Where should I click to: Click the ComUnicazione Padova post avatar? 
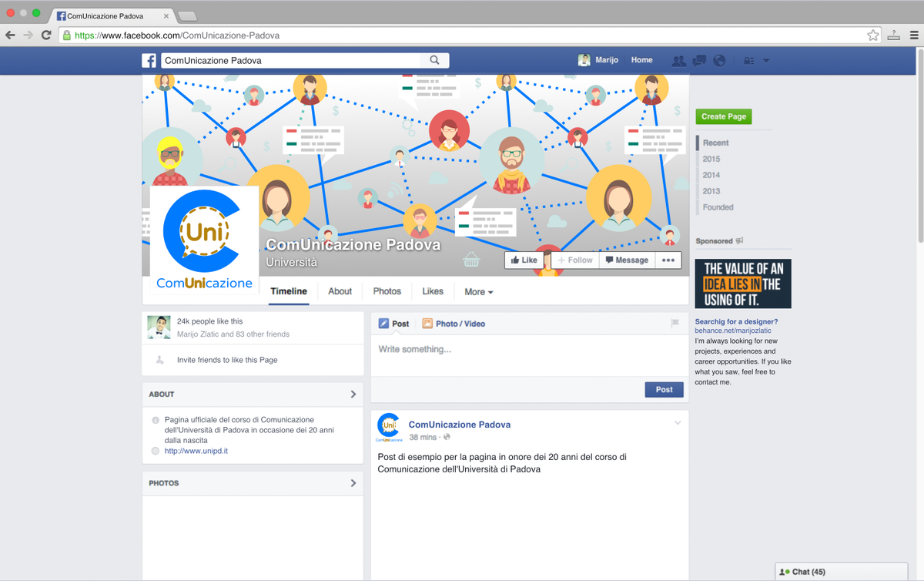389,428
